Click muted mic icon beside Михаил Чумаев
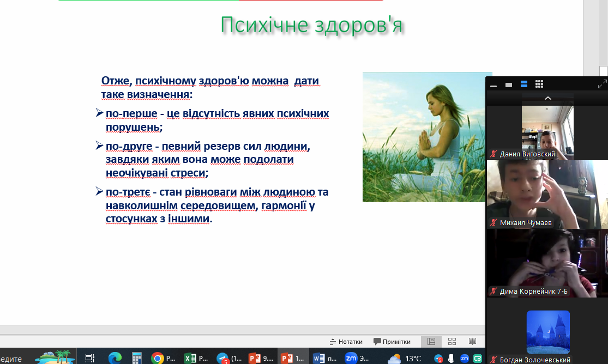The height and width of the screenshot is (364, 608). [x=493, y=222]
